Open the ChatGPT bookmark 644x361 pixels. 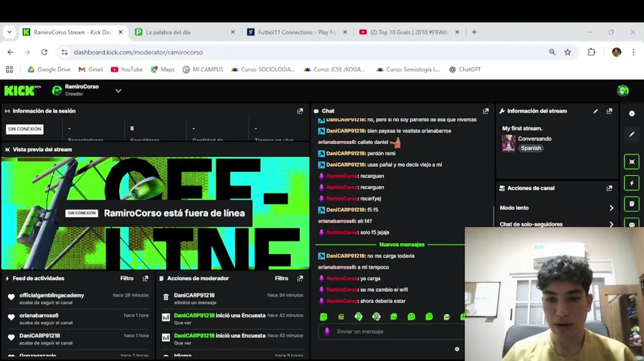click(465, 70)
